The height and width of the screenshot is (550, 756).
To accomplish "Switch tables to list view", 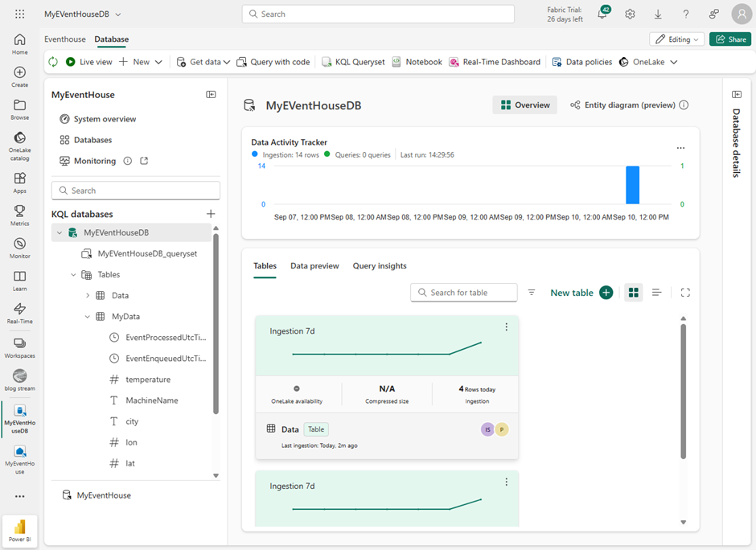I will point(656,293).
